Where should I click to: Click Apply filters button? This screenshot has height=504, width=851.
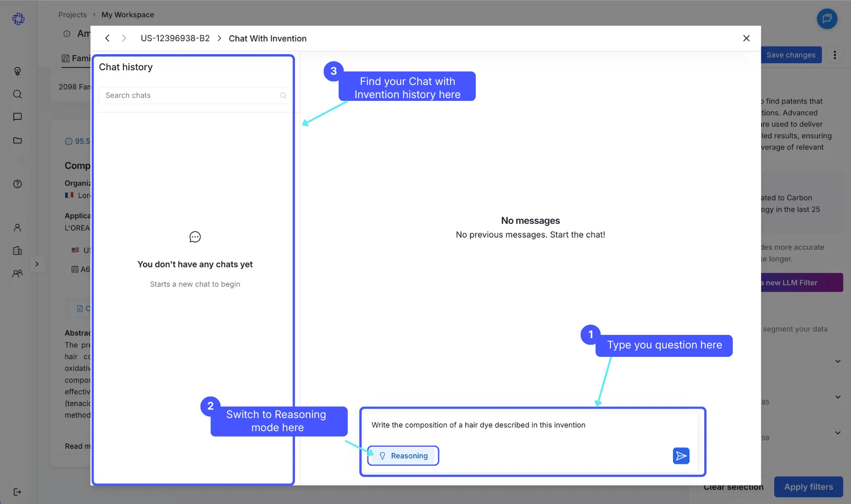(x=808, y=487)
